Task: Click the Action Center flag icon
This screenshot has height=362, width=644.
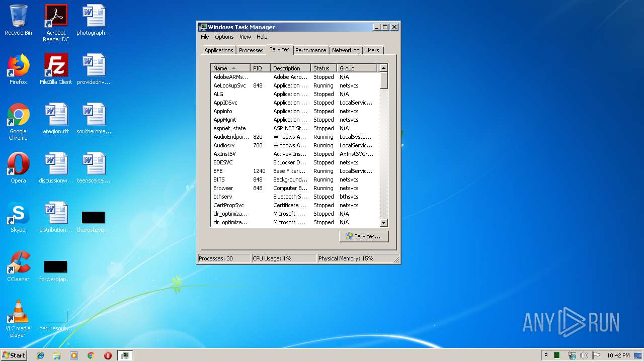Action: 596,355
